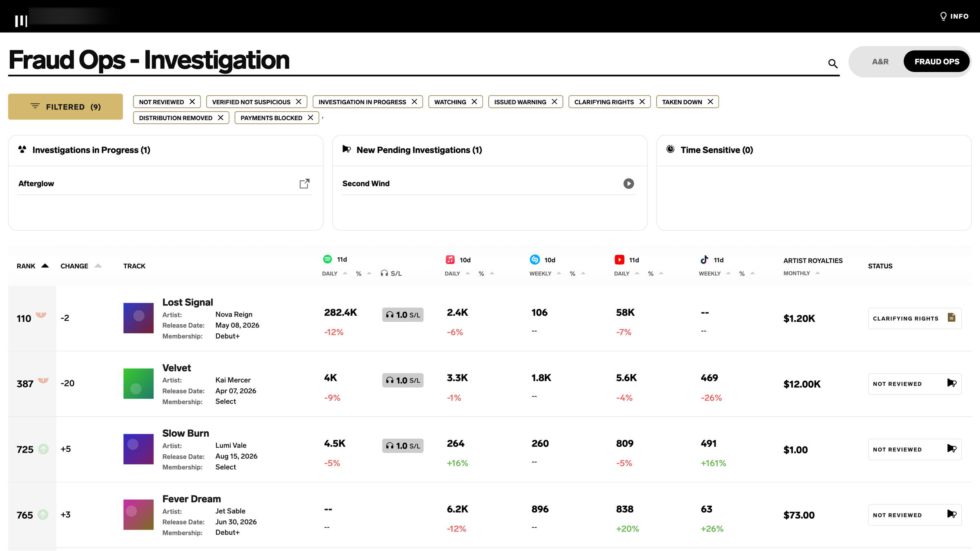Open the Lost Signal track title
Viewport: 980px width, 551px height.
coord(187,302)
